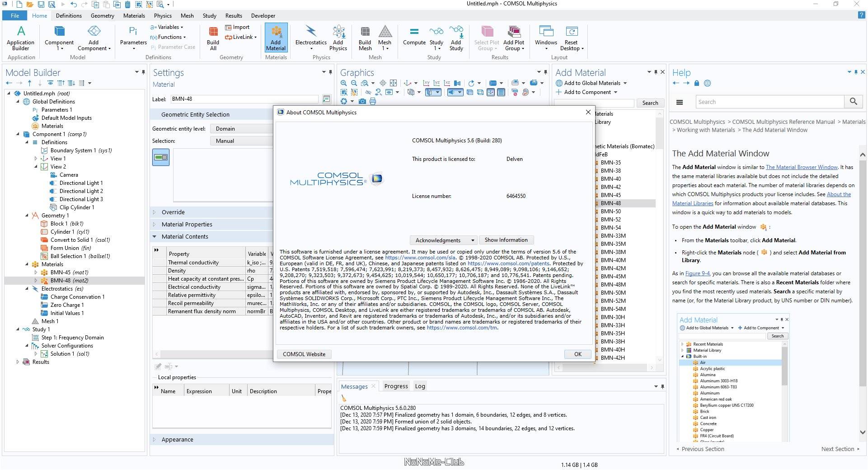Viewport: 868px width, 470px height.
Task: Click the Zoom Out graphics icon
Action: [354, 83]
